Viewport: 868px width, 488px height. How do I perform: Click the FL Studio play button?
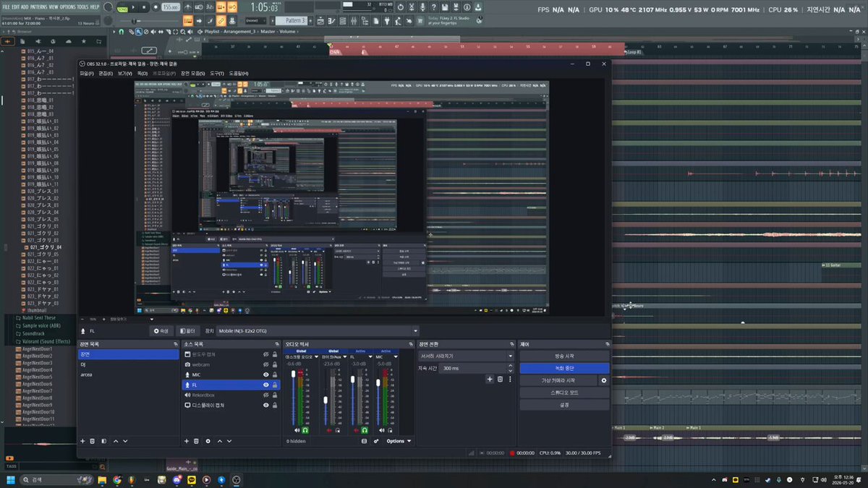[x=135, y=7]
